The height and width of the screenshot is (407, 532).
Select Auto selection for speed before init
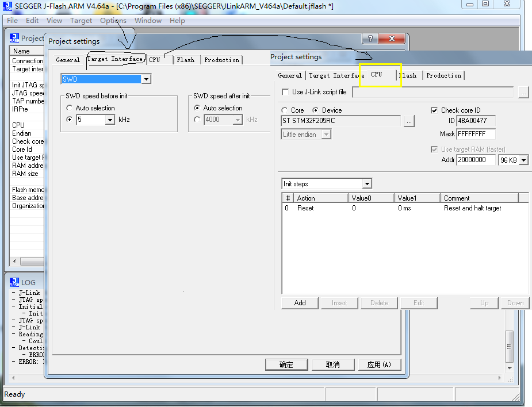coord(69,108)
